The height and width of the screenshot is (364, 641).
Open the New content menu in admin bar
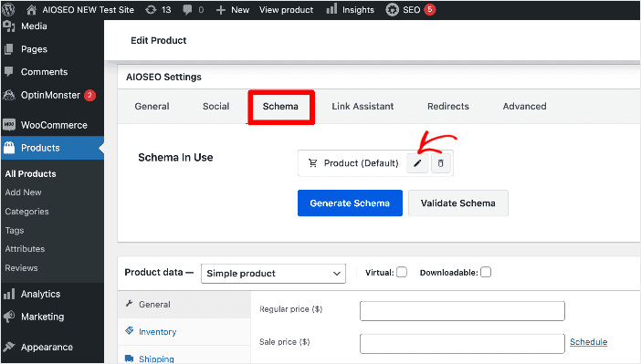click(x=232, y=9)
